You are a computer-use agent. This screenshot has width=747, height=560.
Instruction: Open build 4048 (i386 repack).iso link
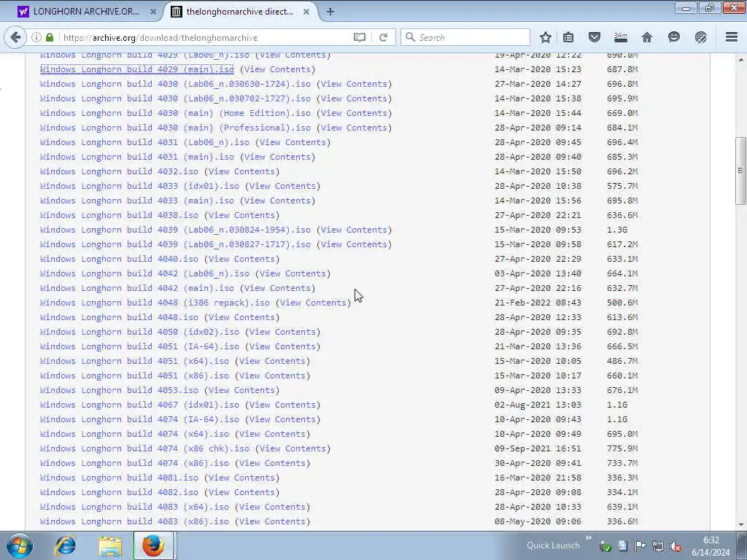155,303
